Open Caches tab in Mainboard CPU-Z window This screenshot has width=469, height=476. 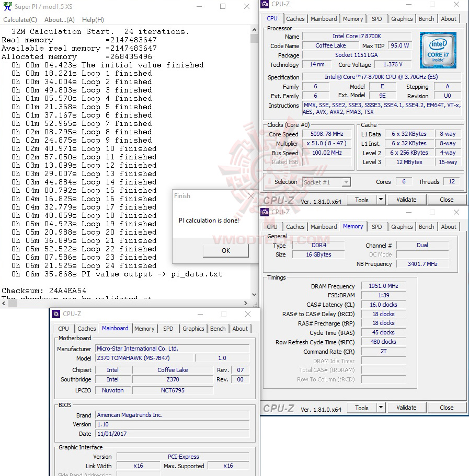(x=86, y=329)
